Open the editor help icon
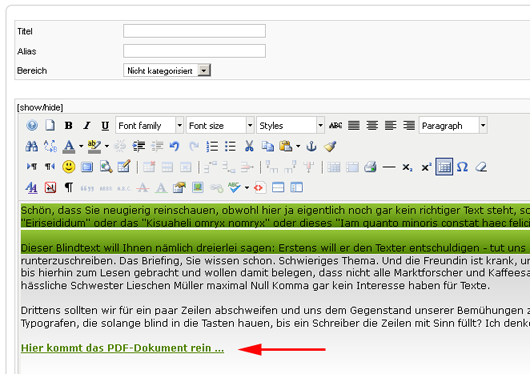530x374 pixels. point(32,125)
